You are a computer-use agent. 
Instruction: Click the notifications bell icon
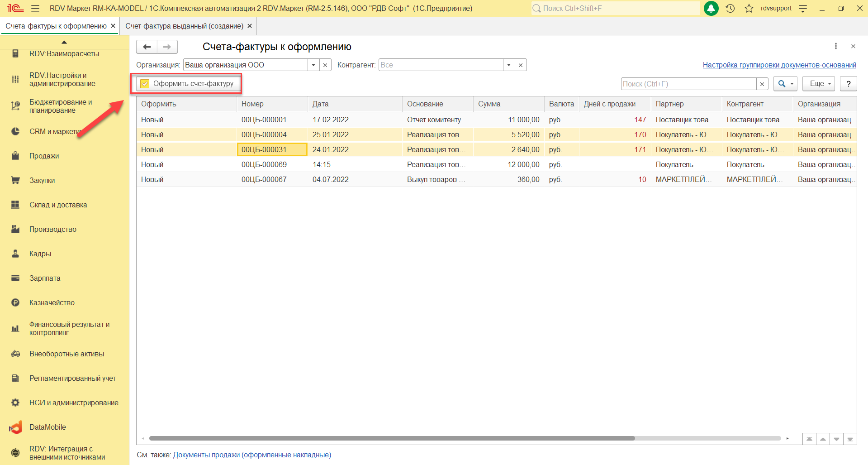tap(711, 8)
